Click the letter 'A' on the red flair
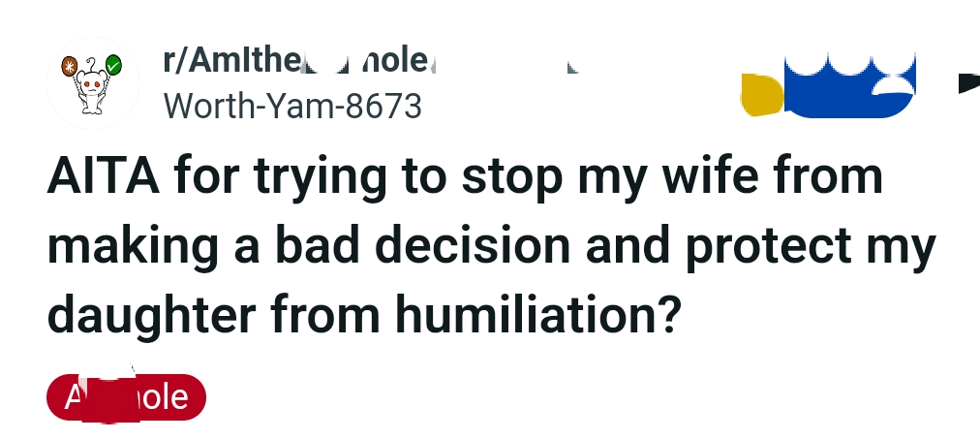 click(x=73, y=396)
